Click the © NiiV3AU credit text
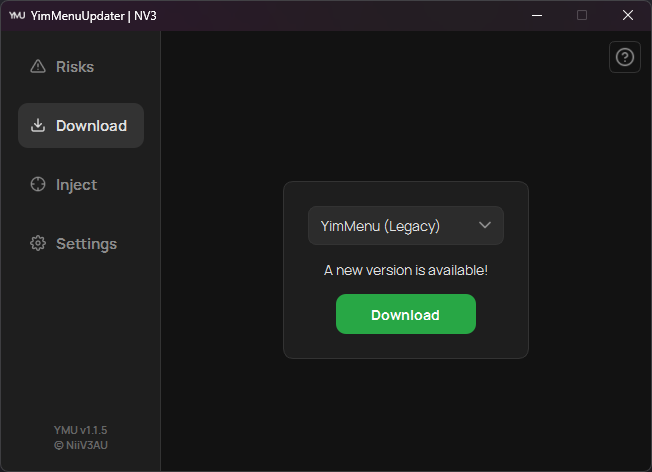Image resolution: width=652 pixels, height=472 pixels. click(81, 445)
